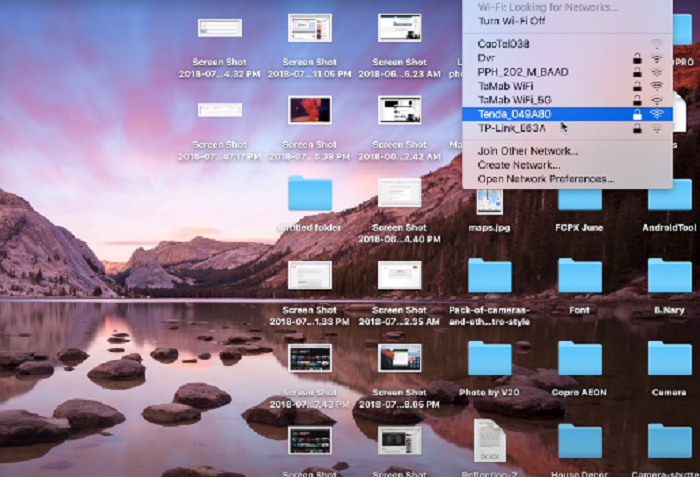Select the untitled folder on desktop
Viewport: 700px width, 477px height.
(310, 193)
